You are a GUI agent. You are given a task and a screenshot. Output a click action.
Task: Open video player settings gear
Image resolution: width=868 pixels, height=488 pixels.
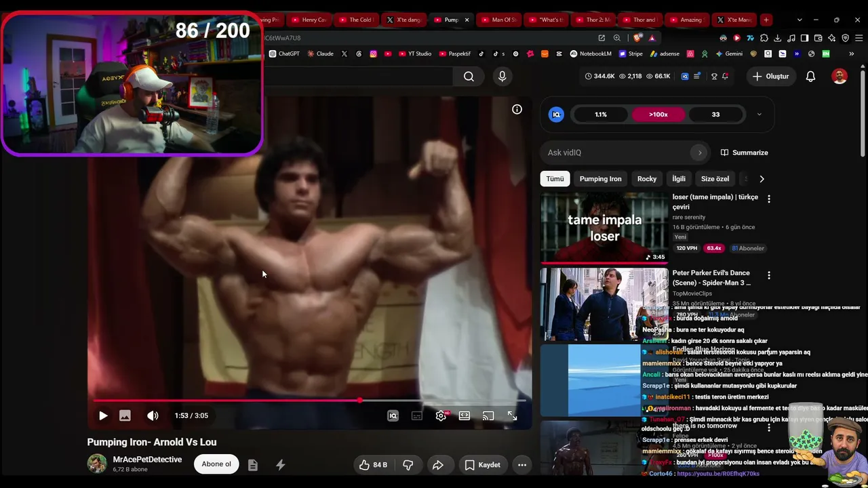tap(441, 415)
